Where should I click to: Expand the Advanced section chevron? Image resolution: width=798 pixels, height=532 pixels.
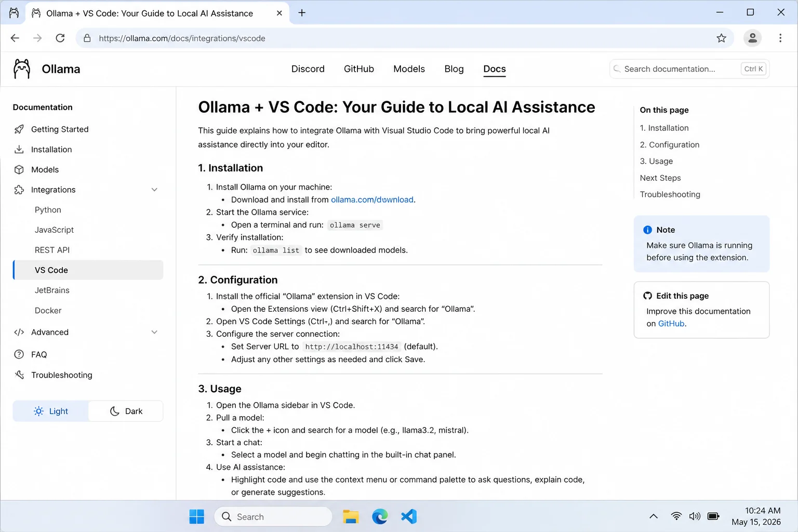click(154, 332)
